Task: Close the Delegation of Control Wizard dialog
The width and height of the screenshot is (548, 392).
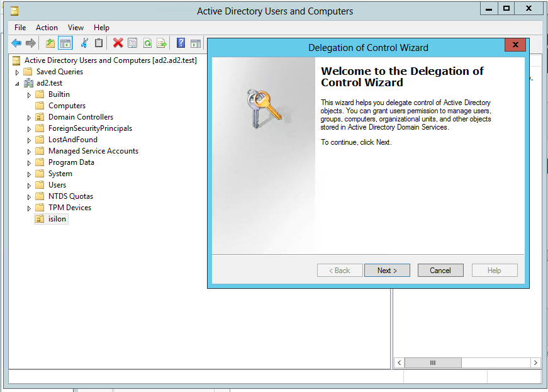Action: tap(515, 45)
